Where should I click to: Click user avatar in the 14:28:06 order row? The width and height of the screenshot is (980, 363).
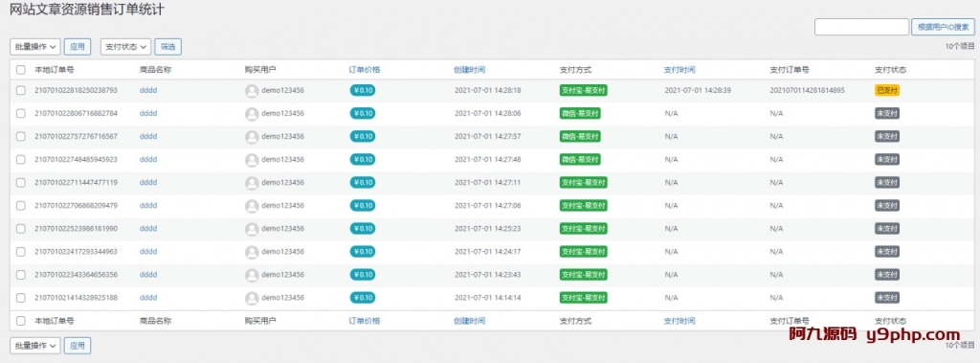point(252,114)
